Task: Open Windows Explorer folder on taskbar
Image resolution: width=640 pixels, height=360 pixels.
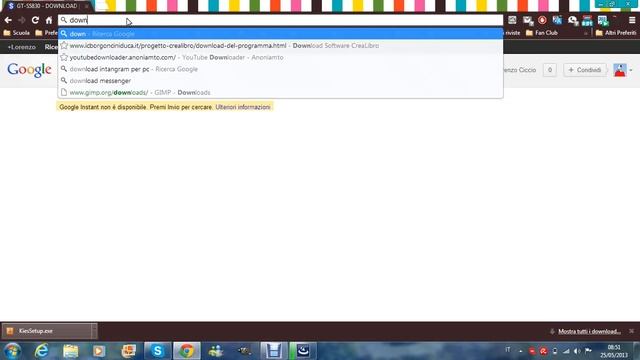Action: pos(71,351)
